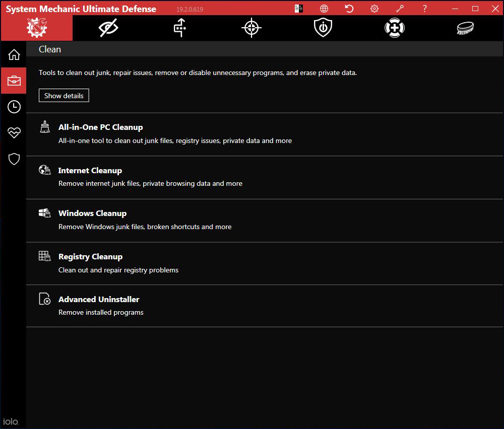Image resolution: width=504 pixels, height=429 pixels.
Task: Click the key icon in title bar
Action: pyautogui.click(x=400, y=9)
